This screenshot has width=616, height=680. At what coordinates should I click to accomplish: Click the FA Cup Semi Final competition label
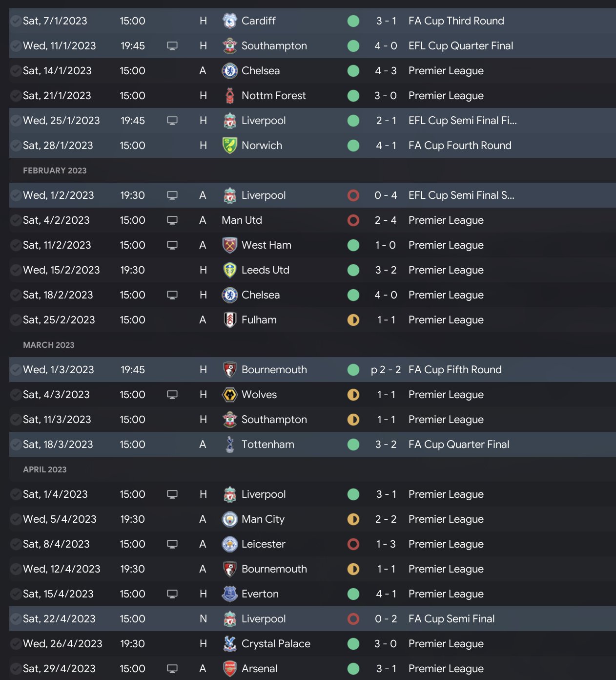click(452, 619)
